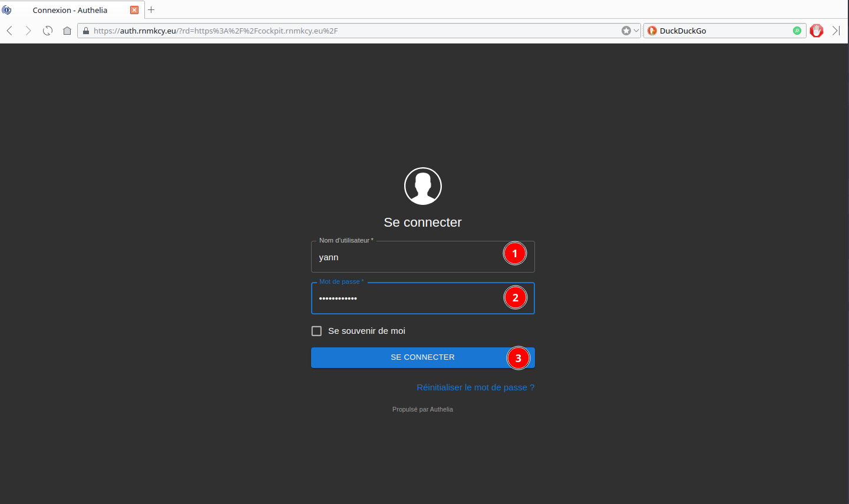Bookmark this page with the star icon
Viewport: 849px width, 504px height.
click(626, 31)
